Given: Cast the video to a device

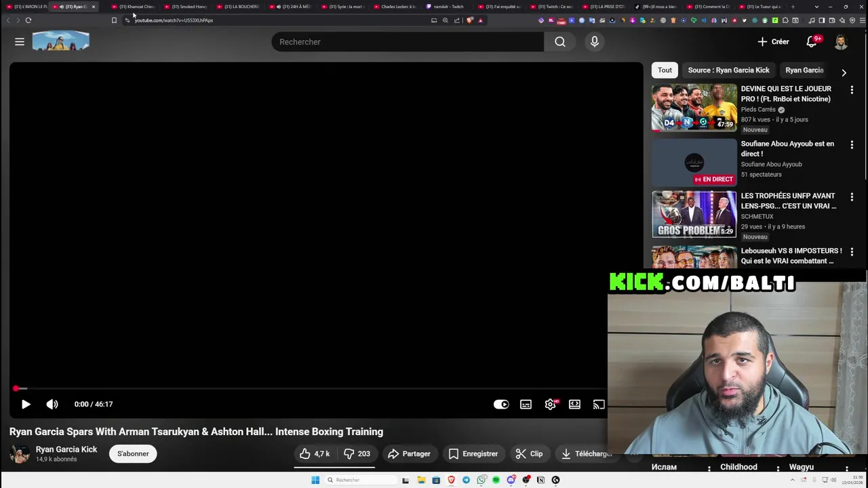Looking at the screenshot, I should pyautogui.click(x=598, y=404).
